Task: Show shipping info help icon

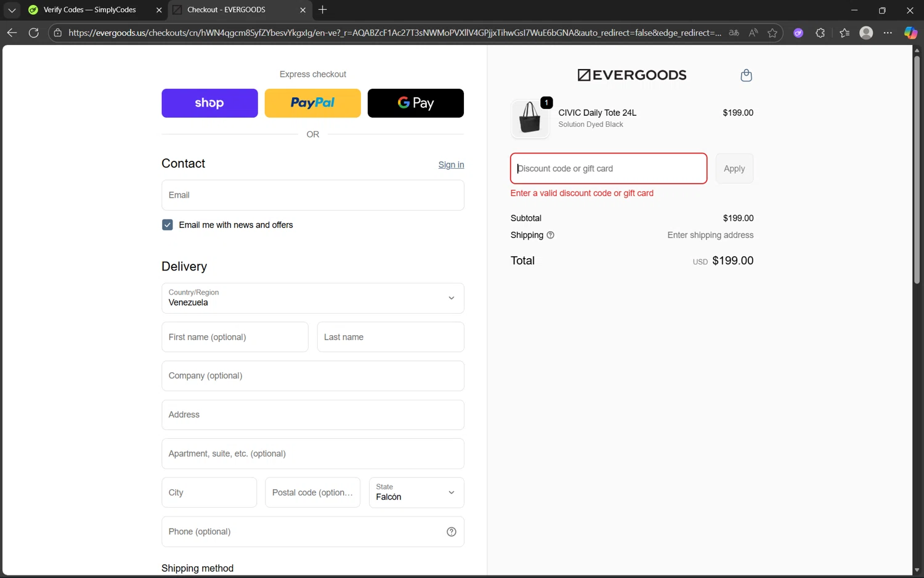Action: tap(551, 235)
